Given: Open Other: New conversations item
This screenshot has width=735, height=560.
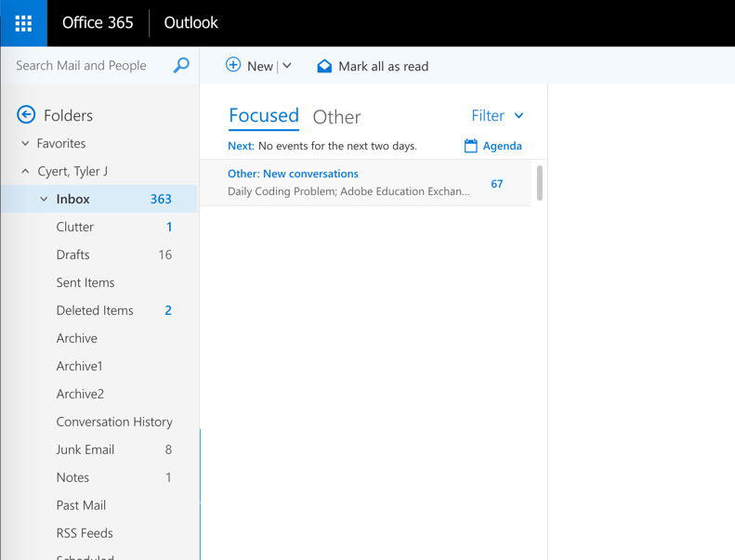Looking at the screenshot, I should pos(348,182).
